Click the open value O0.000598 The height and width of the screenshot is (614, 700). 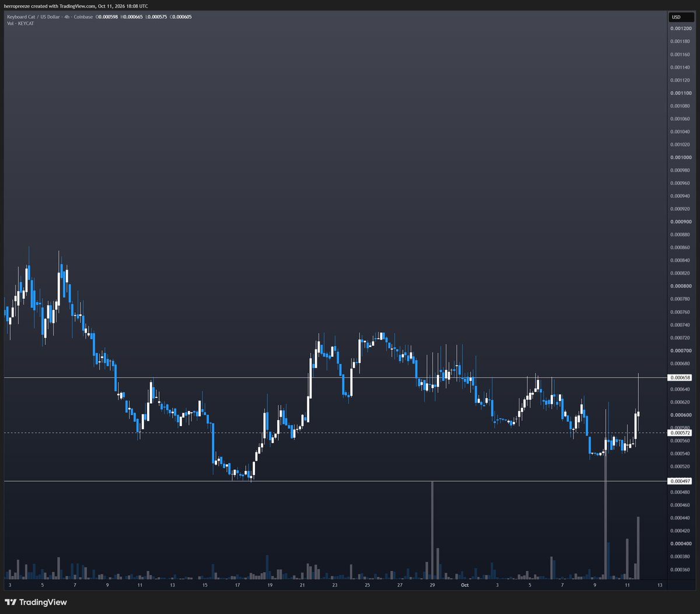point(106,16)
